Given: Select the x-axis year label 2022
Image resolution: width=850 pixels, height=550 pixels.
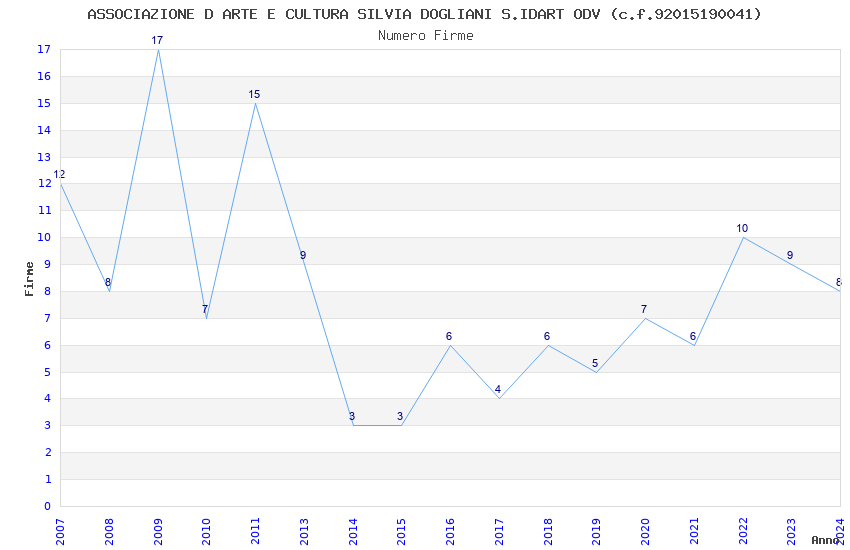Looking at the screenshot, I should point(743,532).
